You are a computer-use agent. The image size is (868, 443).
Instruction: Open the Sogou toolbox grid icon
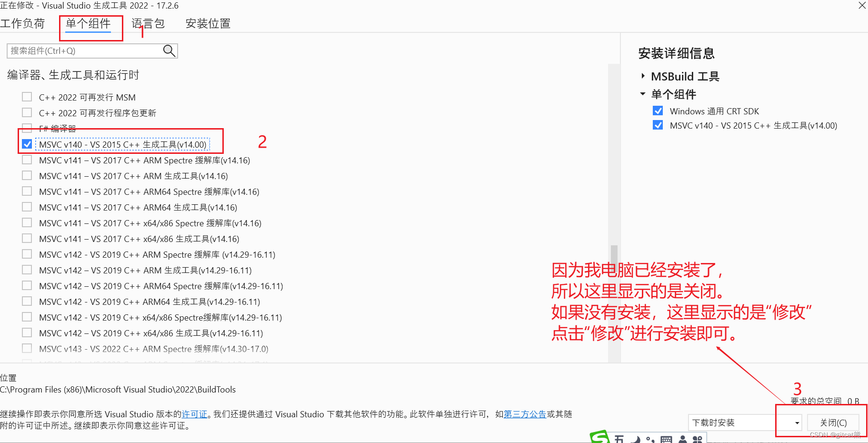coord(698,440)
